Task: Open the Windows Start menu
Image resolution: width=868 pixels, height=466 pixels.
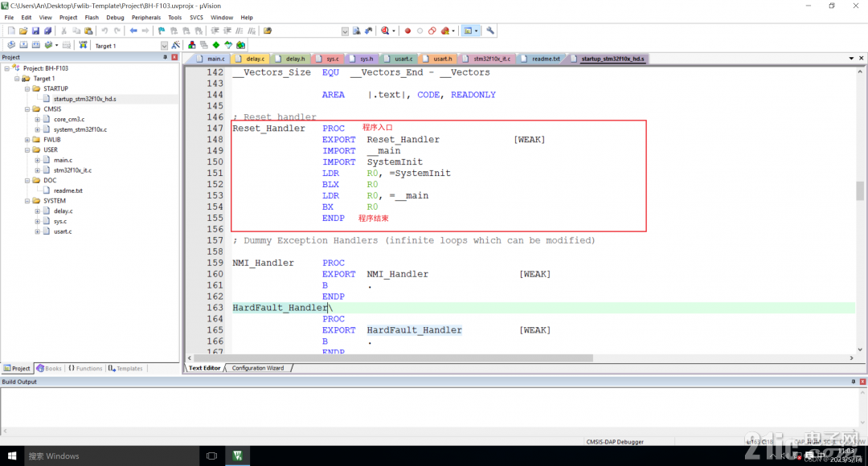Action: (x=11, y=456)
